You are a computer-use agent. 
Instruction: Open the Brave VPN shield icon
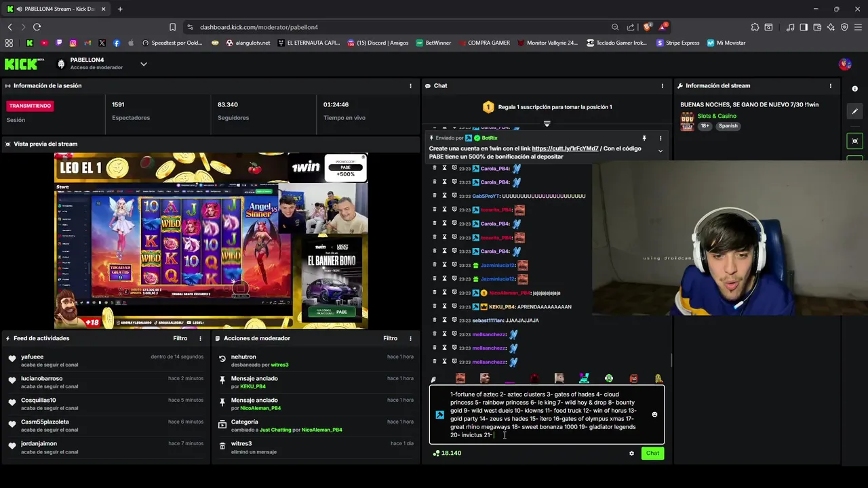pyautogui.click(x=844, y=27)
